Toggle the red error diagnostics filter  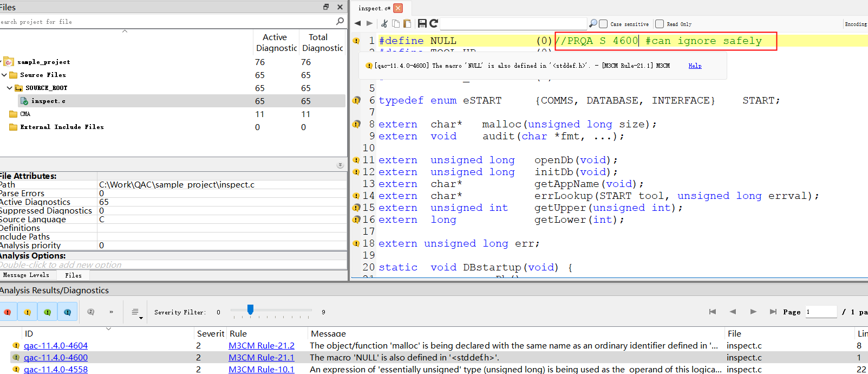pyautogui.click(x=8, y=312)
